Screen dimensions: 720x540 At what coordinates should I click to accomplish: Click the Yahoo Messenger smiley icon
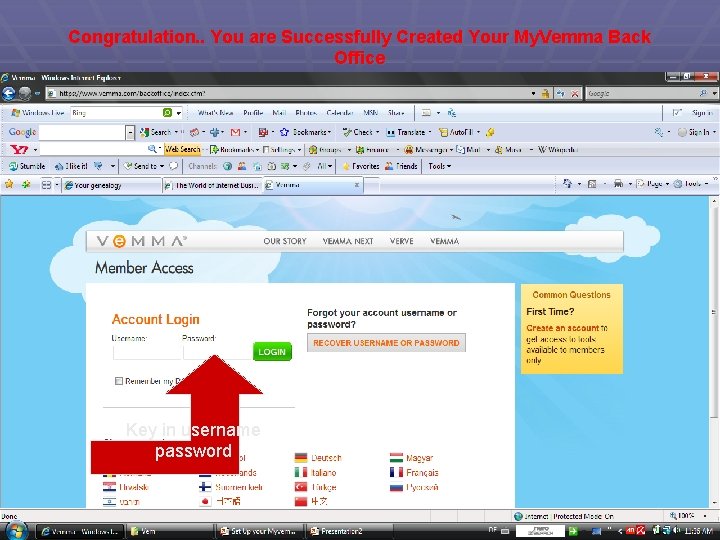[408, 150]
